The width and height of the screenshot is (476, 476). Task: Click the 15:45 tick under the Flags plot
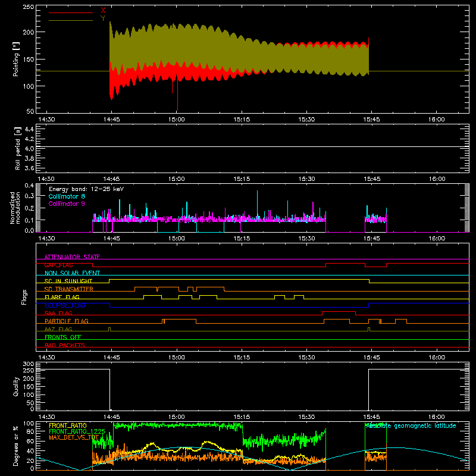tap(371, 358)
